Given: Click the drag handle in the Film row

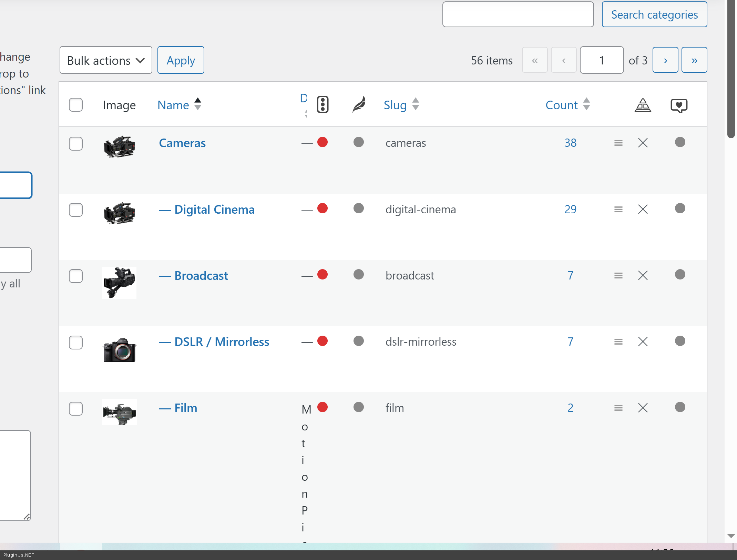Looking at the screenshot, I should click(618, 408).
